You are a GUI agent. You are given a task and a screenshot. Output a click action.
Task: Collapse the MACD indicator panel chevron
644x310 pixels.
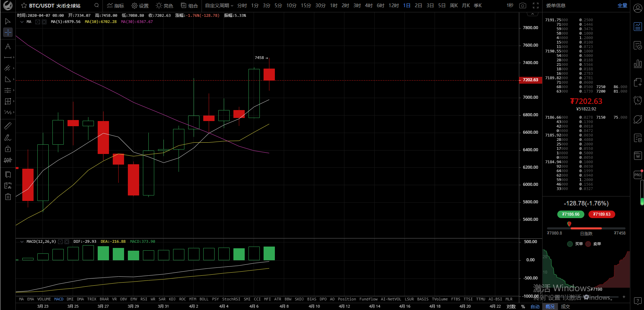coord(22,241)
